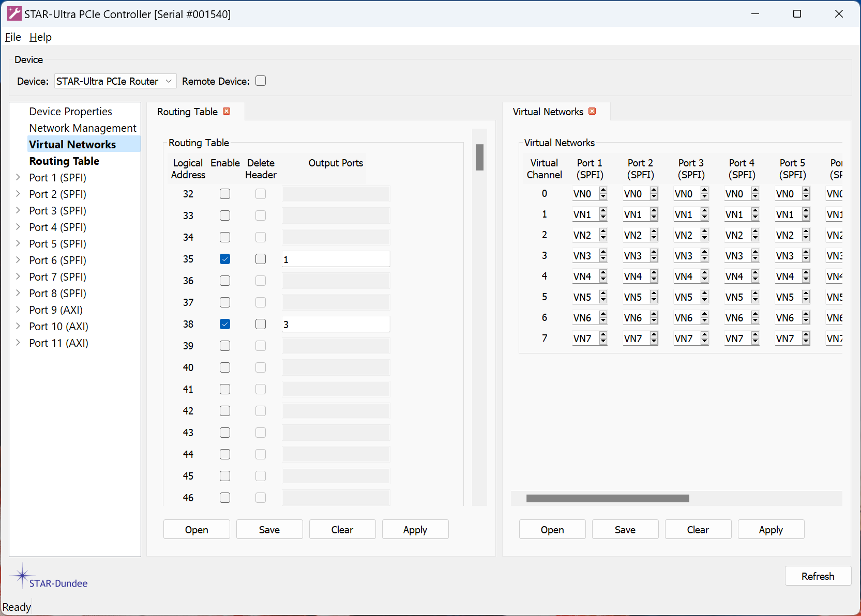Expand Port 8 (SPFI) tree node
The image size is (861, 616).
pyautogui.click(x=18, y=293)
